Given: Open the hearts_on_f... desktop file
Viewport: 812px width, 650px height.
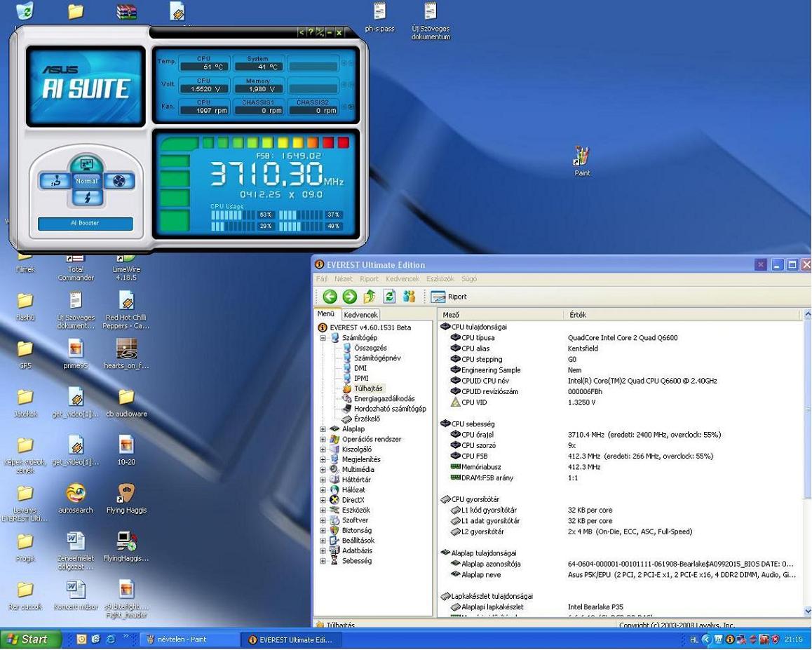Looking at the screenshot, I should (126, 355).
